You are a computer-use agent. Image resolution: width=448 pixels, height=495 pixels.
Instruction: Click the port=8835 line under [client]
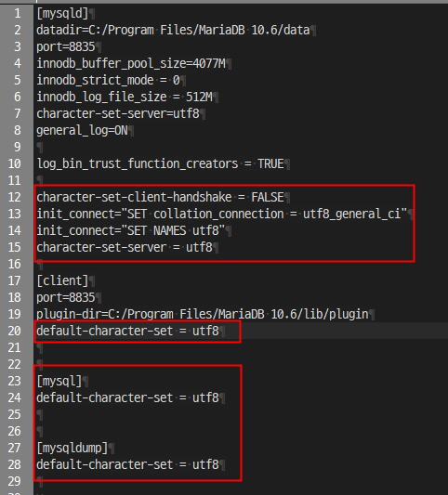[66, 298]
